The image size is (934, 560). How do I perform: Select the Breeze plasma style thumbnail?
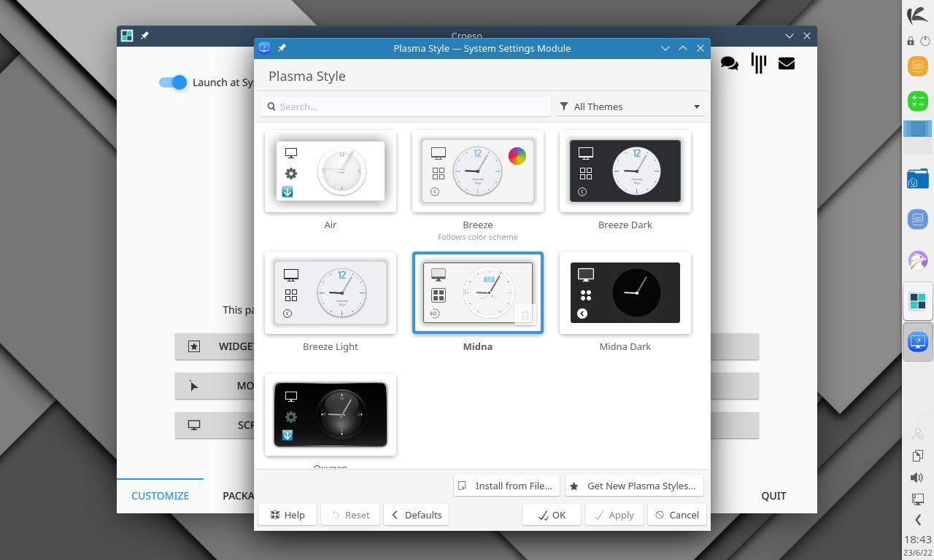(478, 171)
